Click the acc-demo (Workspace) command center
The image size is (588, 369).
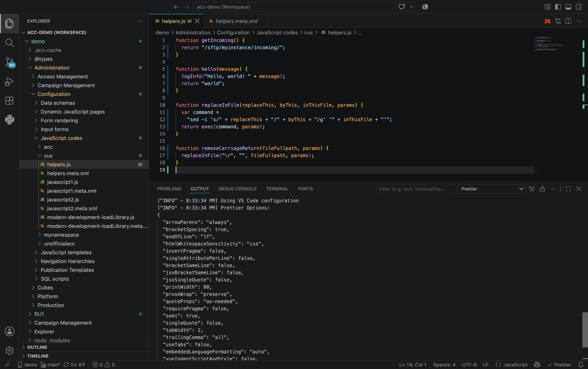(294, 7)
